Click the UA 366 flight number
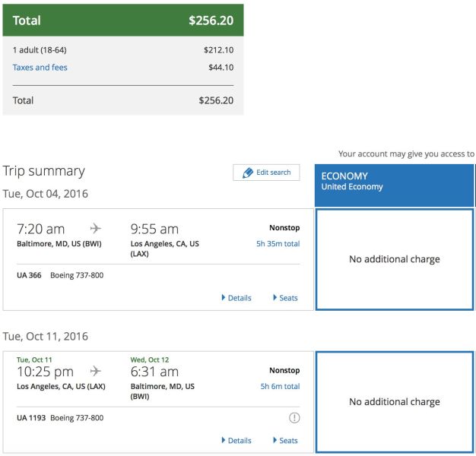Viewport: 476px width, 456px height. click(x=29, y=275)
